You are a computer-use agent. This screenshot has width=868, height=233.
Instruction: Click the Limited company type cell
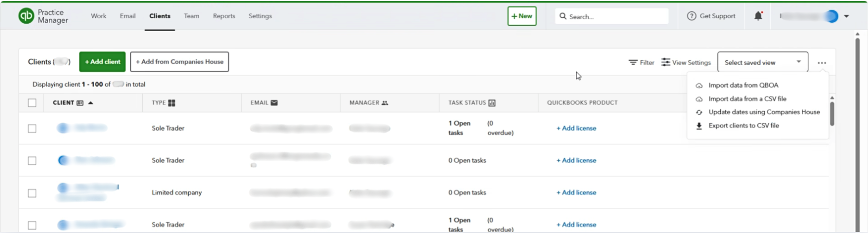point(176,193)
